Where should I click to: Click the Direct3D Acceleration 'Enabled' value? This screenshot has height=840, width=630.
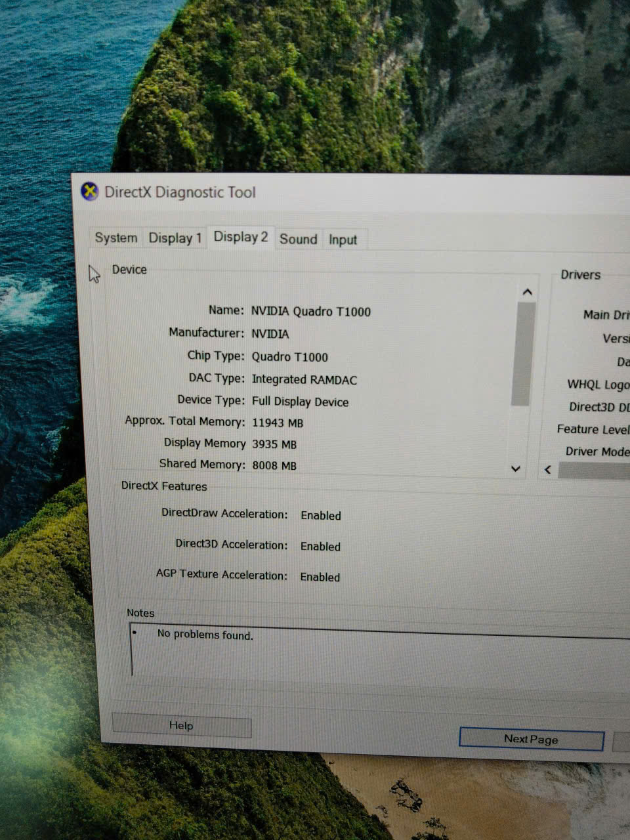point(321,547)
